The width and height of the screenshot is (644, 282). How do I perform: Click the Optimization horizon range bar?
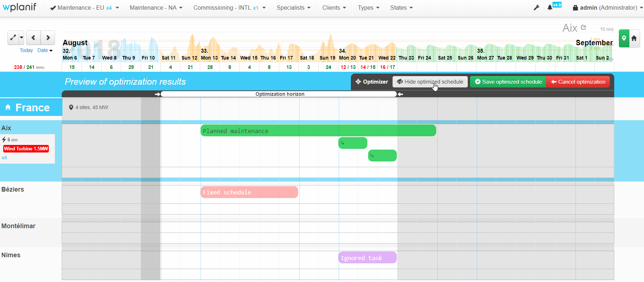279,94
